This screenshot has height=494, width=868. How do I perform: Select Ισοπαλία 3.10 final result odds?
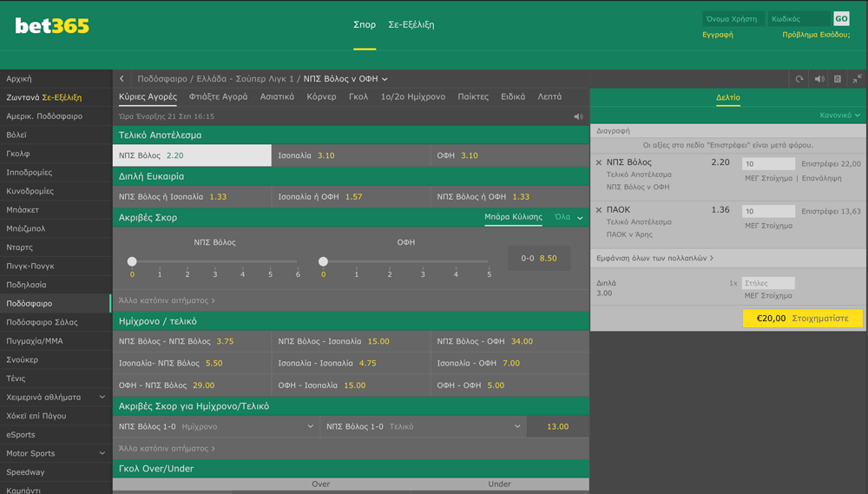[x=351, y=155]
